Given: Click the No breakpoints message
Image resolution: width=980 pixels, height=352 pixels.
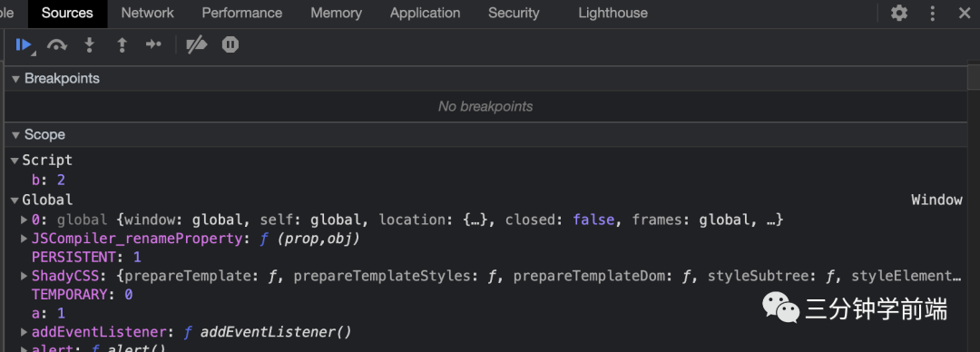Looking at the screenshot, I should click(x=485, y=106).
